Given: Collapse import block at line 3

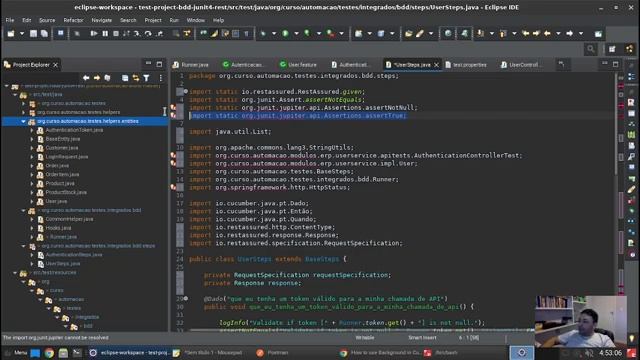Looking at the screenshot, I should click(186, 91).
